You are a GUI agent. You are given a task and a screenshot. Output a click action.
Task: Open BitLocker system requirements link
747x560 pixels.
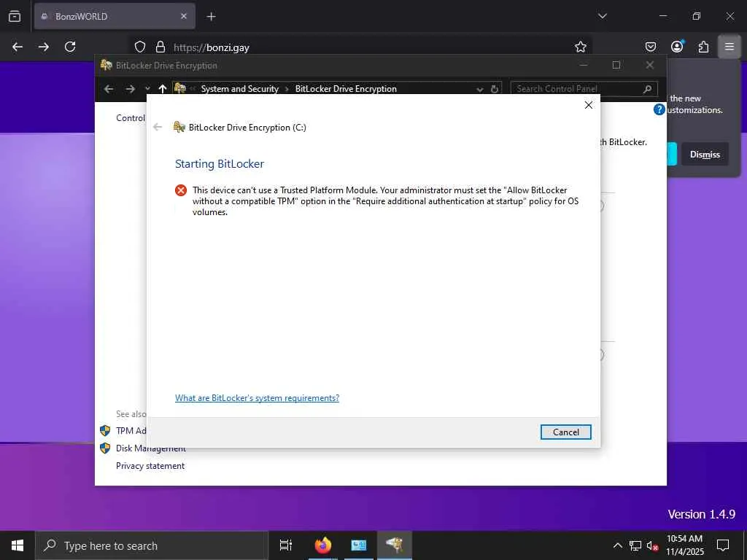click(x=258, y=398)
